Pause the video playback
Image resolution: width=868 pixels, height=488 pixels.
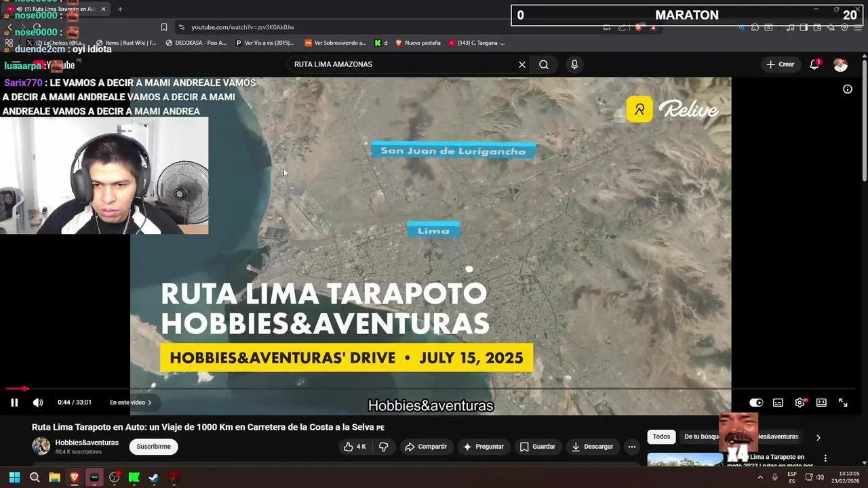(14, 403)
